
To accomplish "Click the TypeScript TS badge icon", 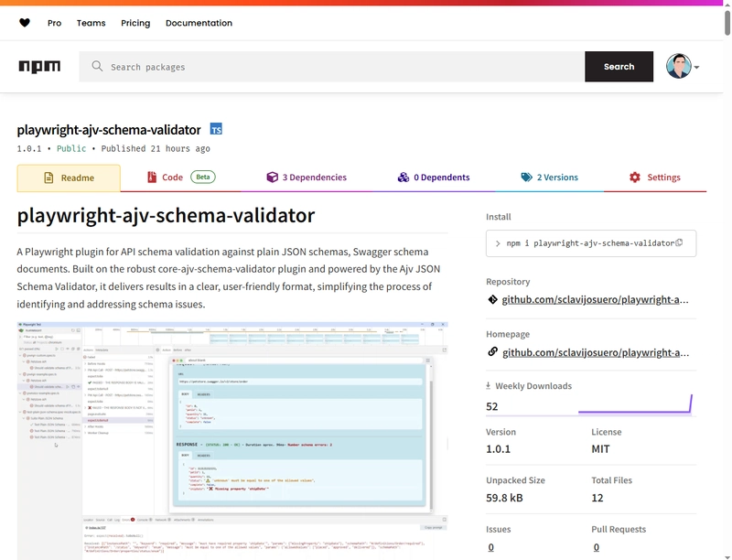I will pyautogui.click(x=216, y=129).
